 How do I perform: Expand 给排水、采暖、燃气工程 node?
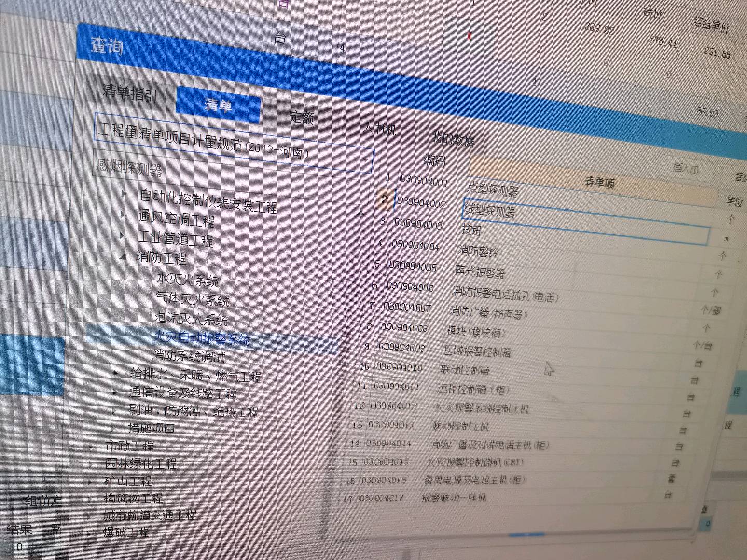[x=116, y=372]
